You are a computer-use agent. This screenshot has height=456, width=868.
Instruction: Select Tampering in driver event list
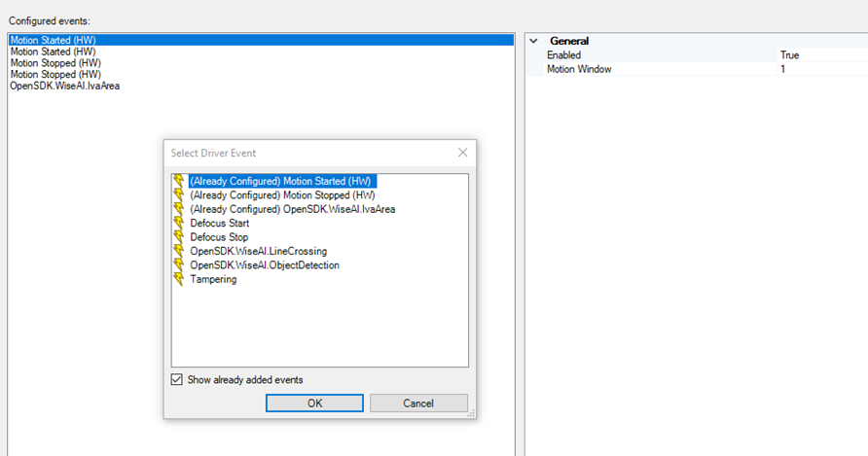pyautogui.click(x=213, y=279)
